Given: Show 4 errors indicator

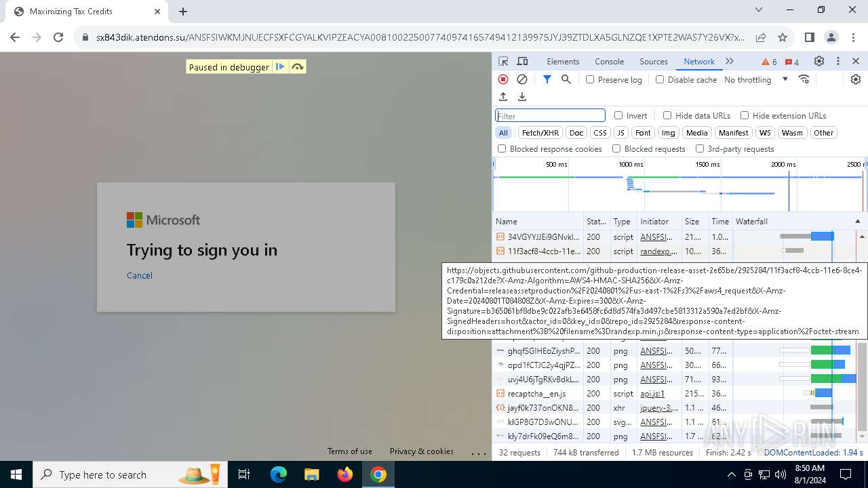Looking at the screenshot, I should pos(792,62).
